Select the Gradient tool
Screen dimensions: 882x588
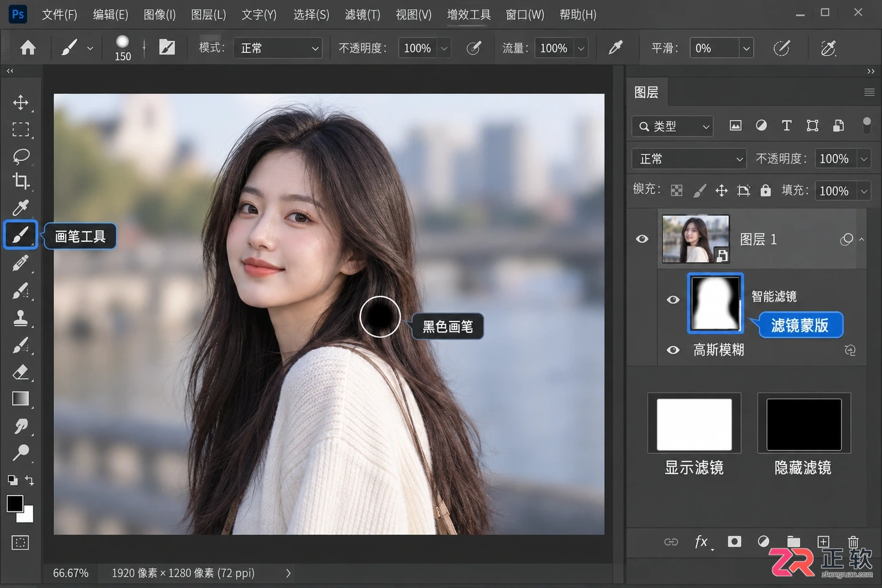(21, 399)
